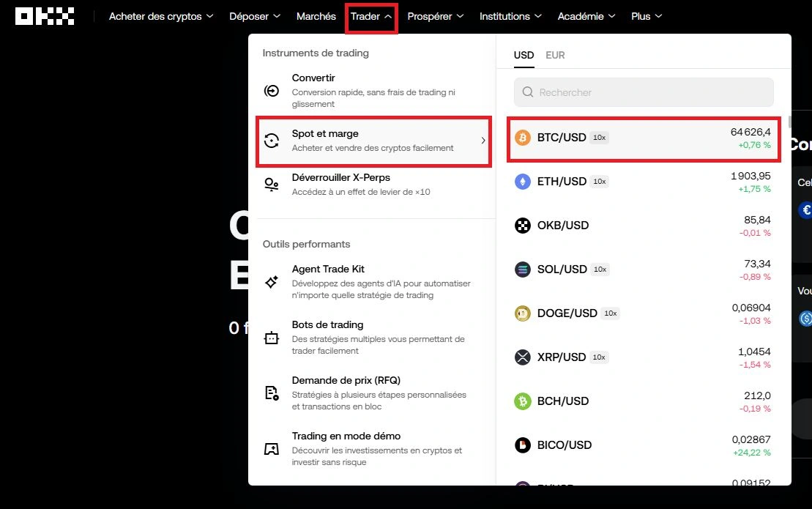
Task: Click the Trading en mode démo icon
Action: click(x=272, y=449)
